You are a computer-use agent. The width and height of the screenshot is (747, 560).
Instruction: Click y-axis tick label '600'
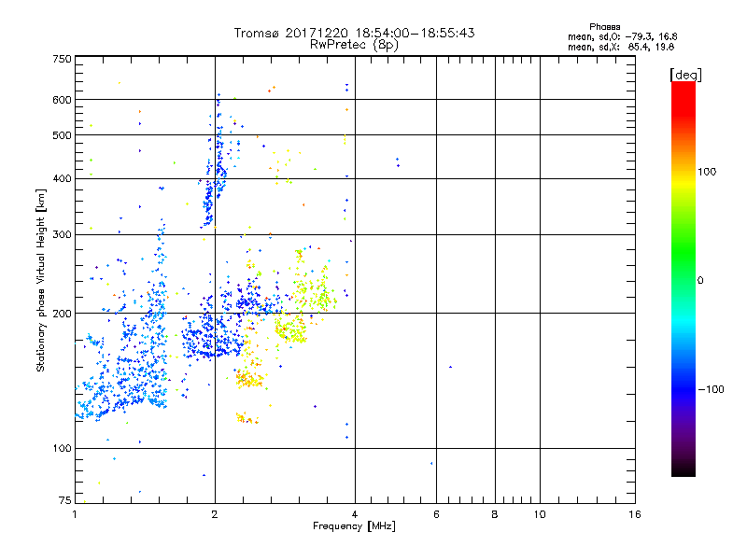(62, 100)
